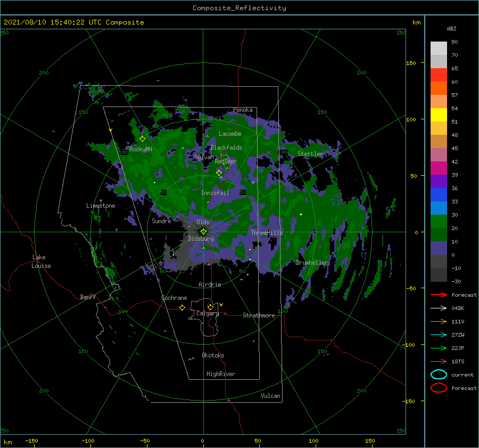Click the Drumheller city label

312,263
